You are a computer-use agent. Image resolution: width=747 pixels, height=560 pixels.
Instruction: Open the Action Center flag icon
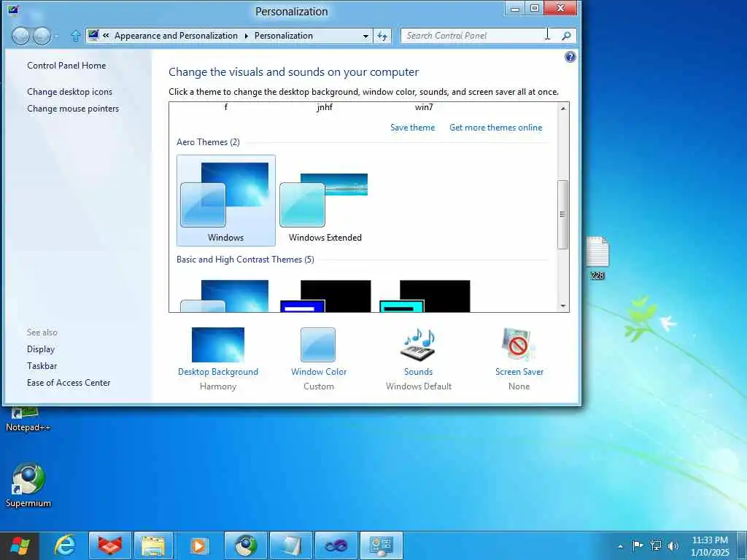tap(638, 545)
